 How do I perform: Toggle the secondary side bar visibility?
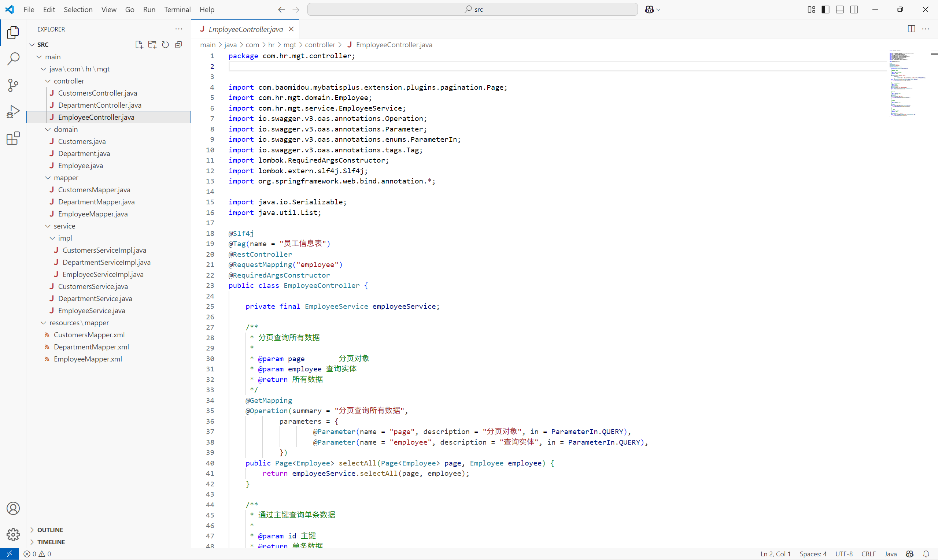tap(854, 10)
